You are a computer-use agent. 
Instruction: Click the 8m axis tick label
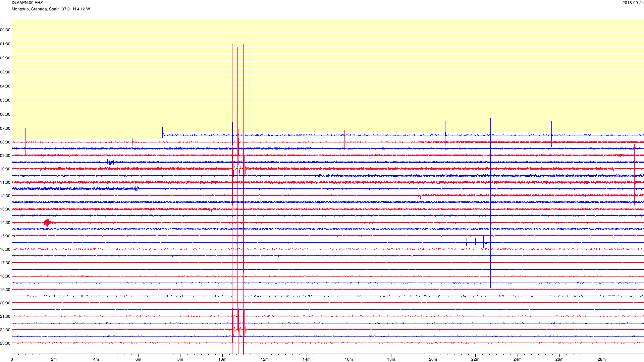(x=180, y=359)
